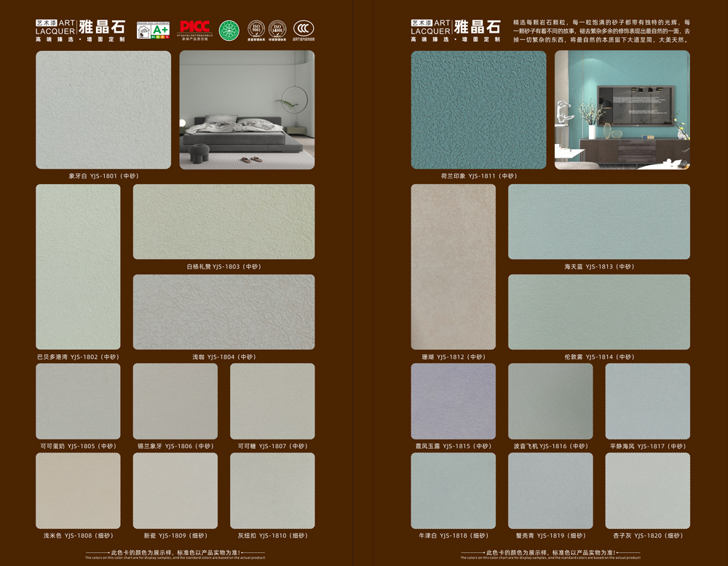This screenshot has width=728, height=566.
Task: Click the green circular certification emblem
Action: [x=229, y=31]
